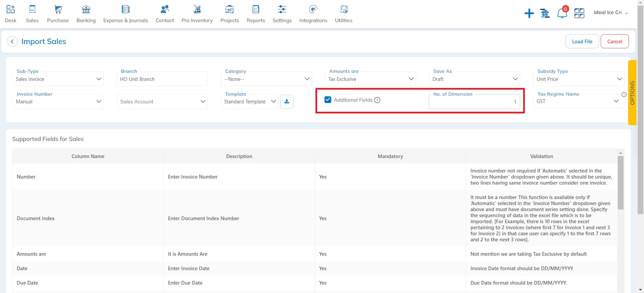Open the Utilities icon
The width and height of the screenshot is (644, 293).
pyautogui.click(x=344, y=9)
